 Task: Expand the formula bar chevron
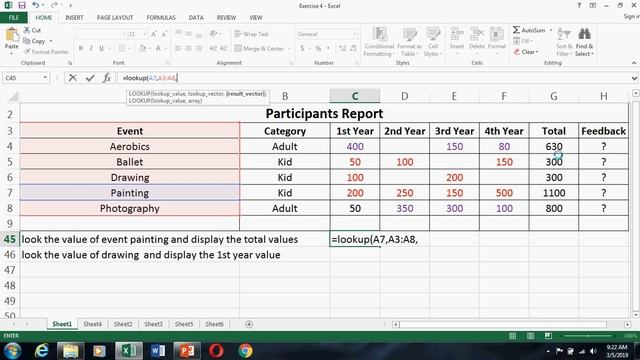point(634,78)
